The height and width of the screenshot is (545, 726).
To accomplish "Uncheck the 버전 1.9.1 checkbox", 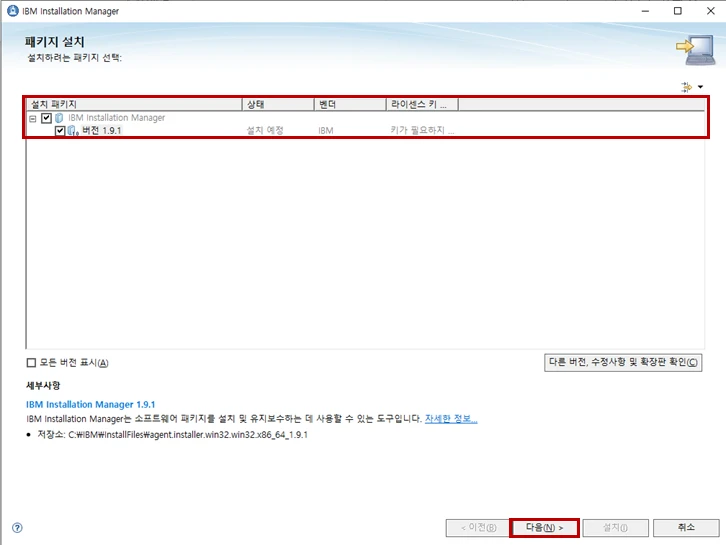I will tap(60, 131).
